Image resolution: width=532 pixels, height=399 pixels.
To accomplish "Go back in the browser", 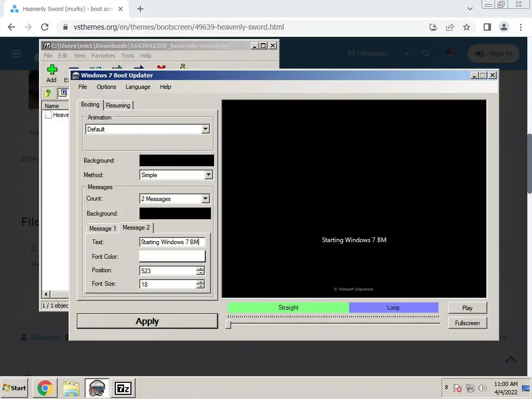I will (x=11, y=27).
